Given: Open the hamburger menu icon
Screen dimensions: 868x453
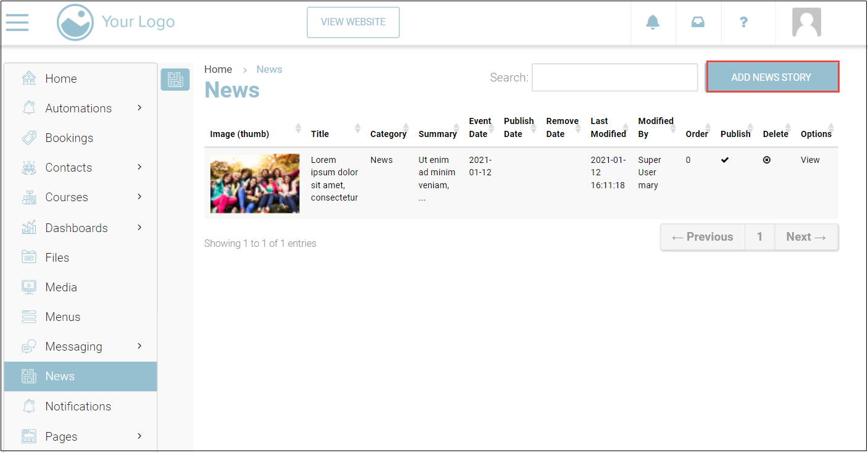Looking at the screenshot, I should (x=17, y=22).
